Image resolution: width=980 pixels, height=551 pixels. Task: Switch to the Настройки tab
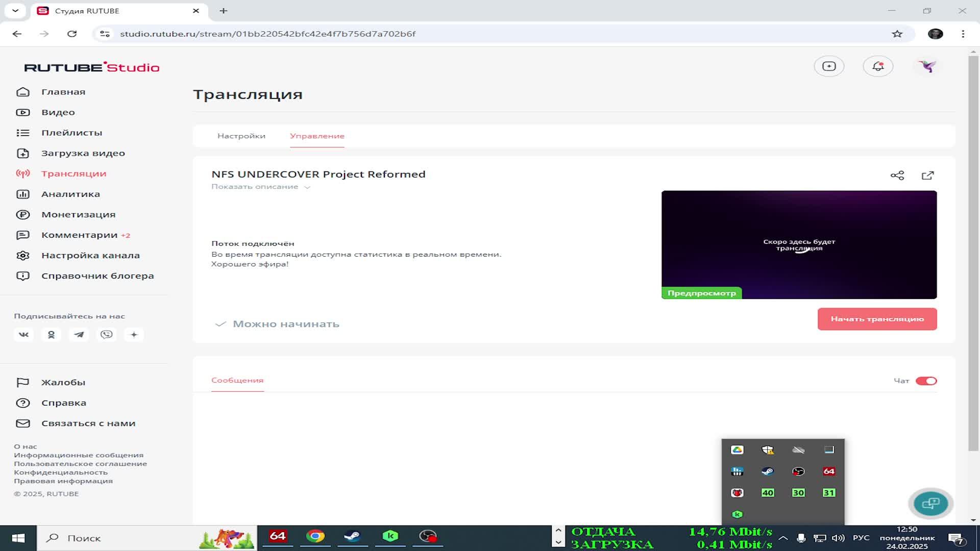(x=241, y=136)
